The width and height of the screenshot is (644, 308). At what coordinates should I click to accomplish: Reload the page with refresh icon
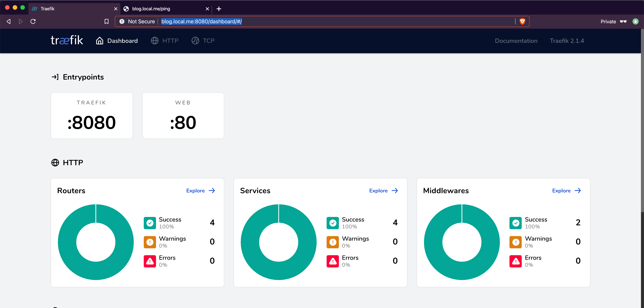[33, 21]
